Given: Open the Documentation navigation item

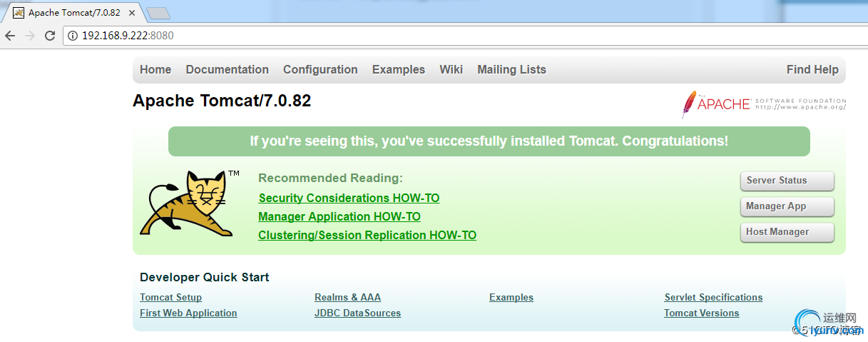Looking at the screenshot, I should tap(227, 69).
